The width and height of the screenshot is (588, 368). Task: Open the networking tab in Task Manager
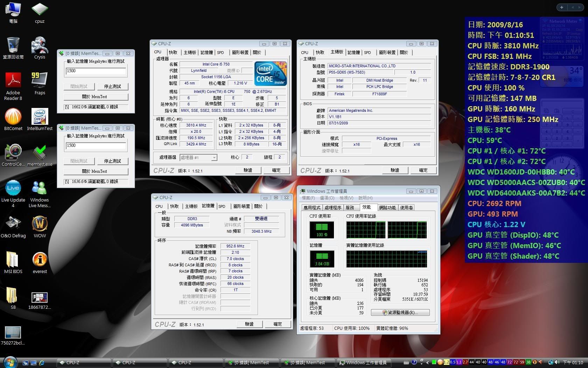point(387,207)
